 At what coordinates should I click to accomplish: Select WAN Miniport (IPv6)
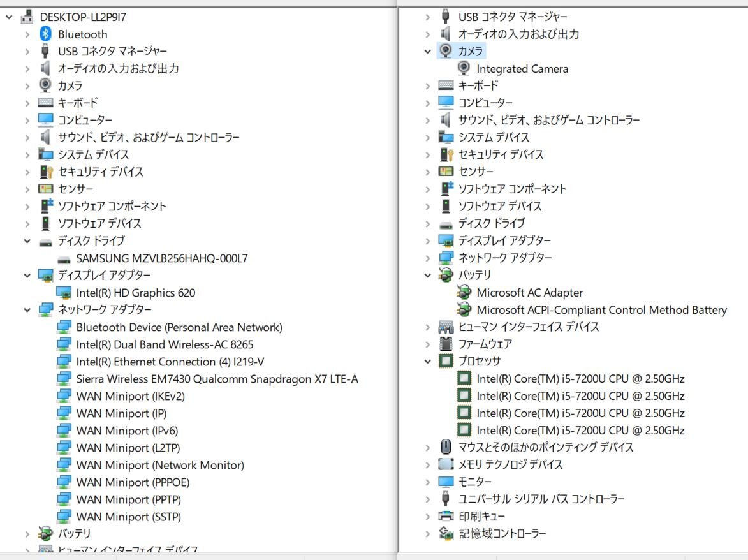127,431
